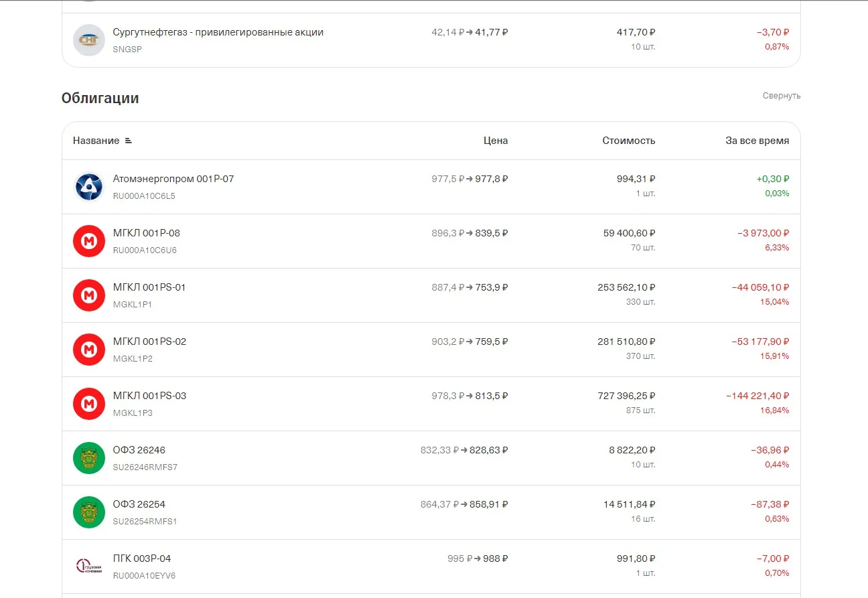
Task: Click the loss −144 221,40 ₽
Action: pyautogui.click(x=758, y=396)
